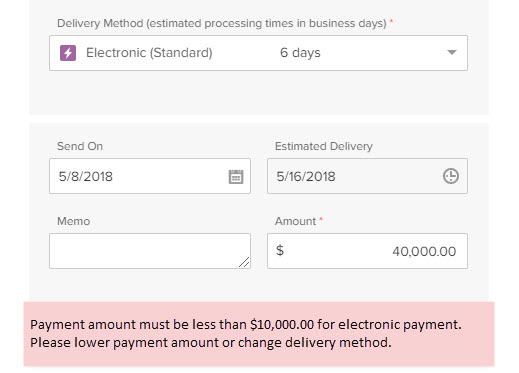Image resolution: width=519 pixels, height=373 pixels.
Task: Click the Estimated Delivery label
Action: (324, 146)
